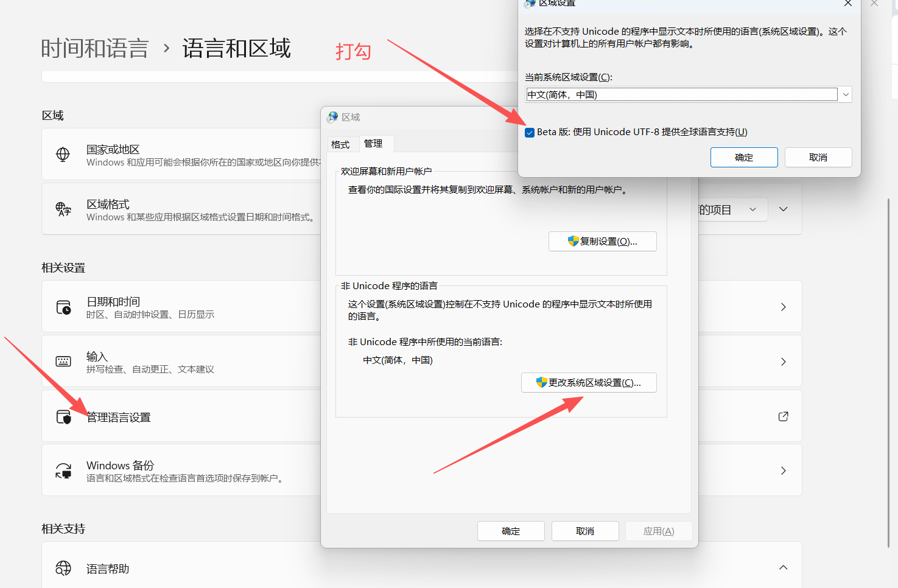Click the shield icon beside 管理语言设置

63,417
